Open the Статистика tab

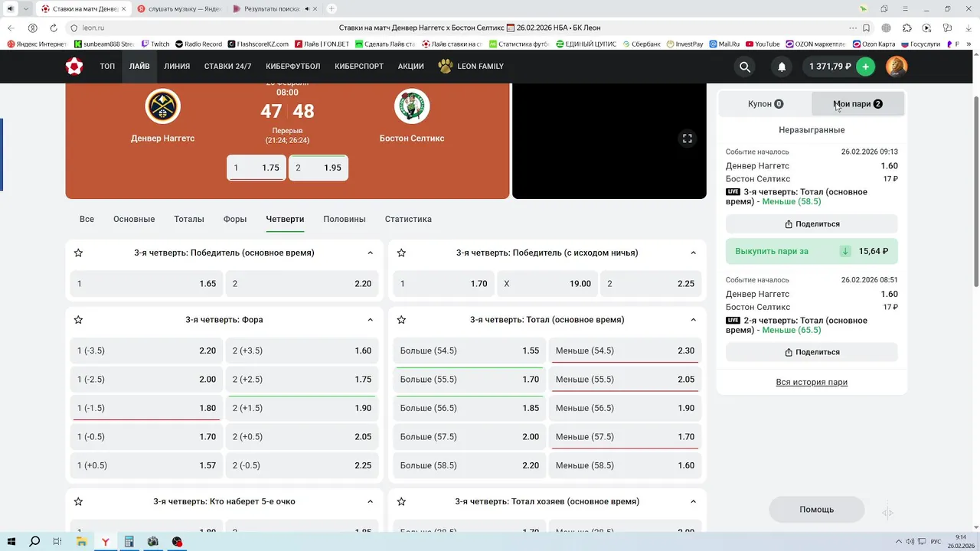pos(408,219)
